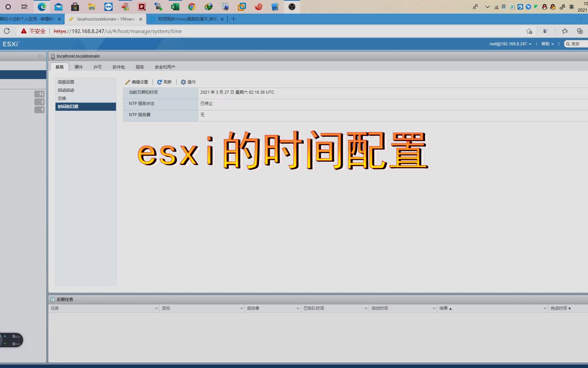The height and width of the screenshot is (368, 588).
Task: Click the ESXi logo
Action: (11, 44)
